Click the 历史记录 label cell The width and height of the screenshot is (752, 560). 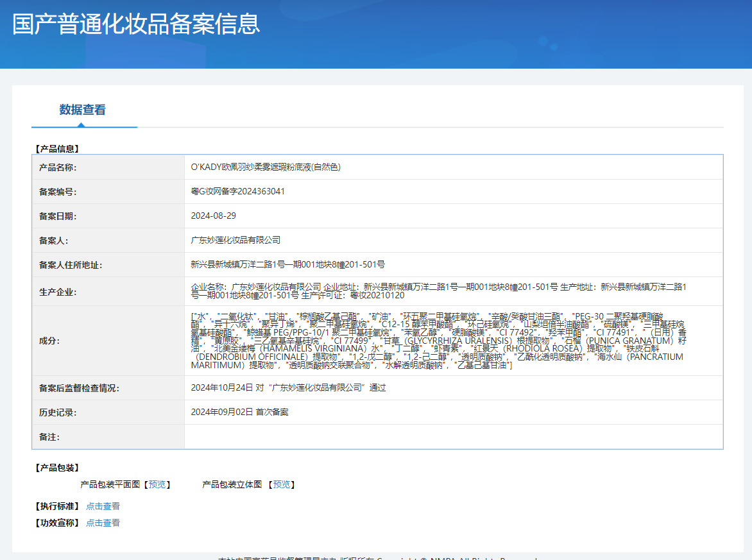coord(108,413)
